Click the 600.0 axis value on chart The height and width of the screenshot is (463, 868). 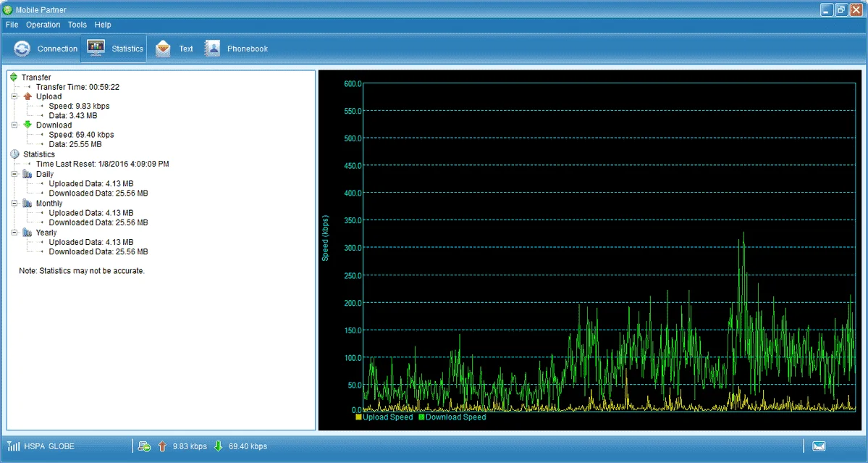353,83
